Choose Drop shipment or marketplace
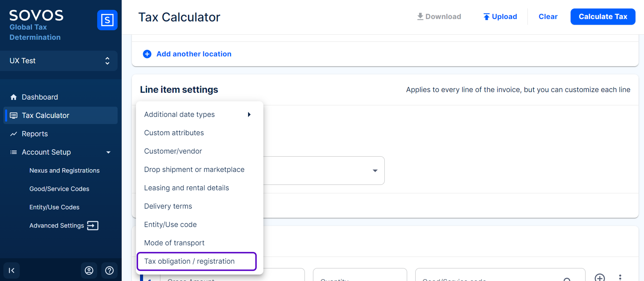The image size is (644, 281). (x=194, y=169)
